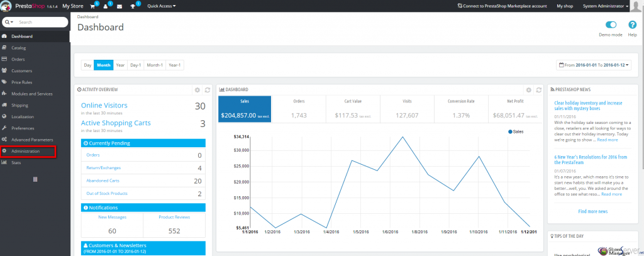
Task: Toggle the Demo mode switch
Action: 611,25
